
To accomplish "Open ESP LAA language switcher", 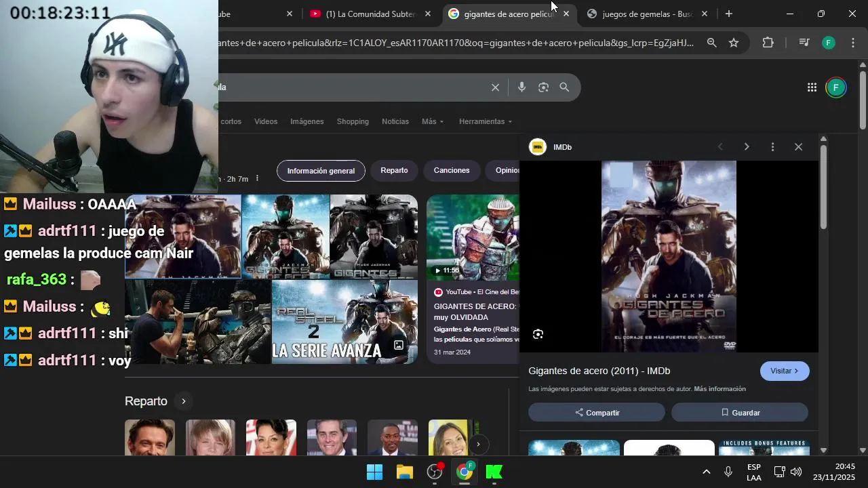I will point(754,472).
